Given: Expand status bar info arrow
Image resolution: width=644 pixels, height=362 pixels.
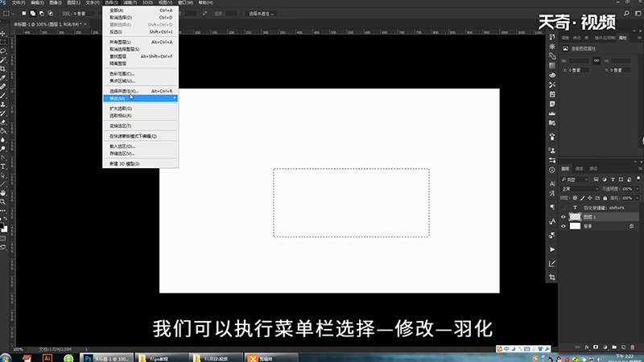Looking at the screenshot, I should (86, 349).
